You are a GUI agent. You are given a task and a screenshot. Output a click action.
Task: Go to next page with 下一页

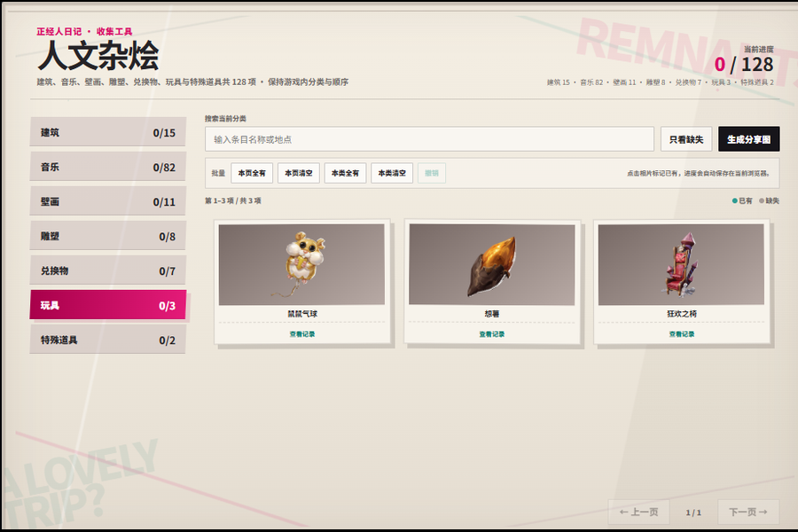748,512
